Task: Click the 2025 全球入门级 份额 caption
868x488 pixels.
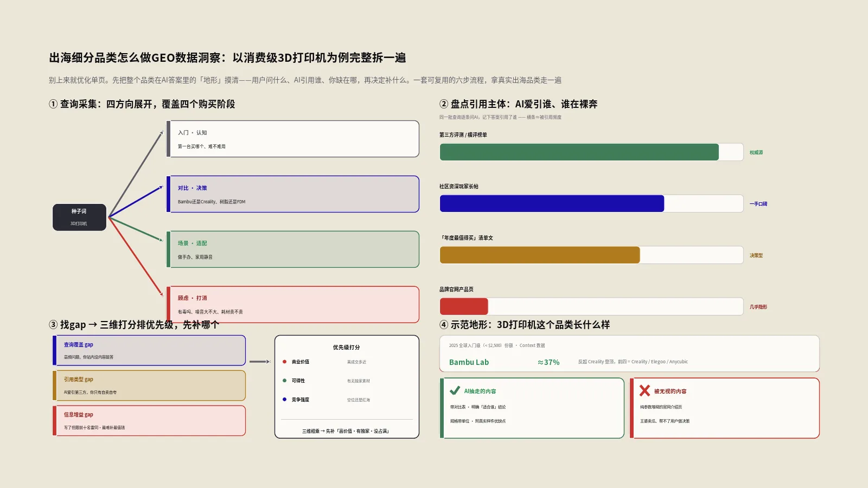Action: coord(497,345)
